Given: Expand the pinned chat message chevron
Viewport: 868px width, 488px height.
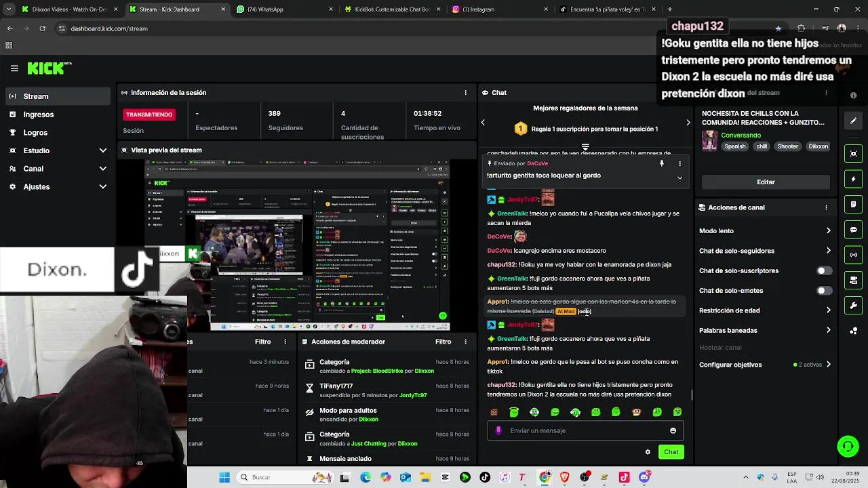Looking at the screenshot, I should tap(679, 178).
